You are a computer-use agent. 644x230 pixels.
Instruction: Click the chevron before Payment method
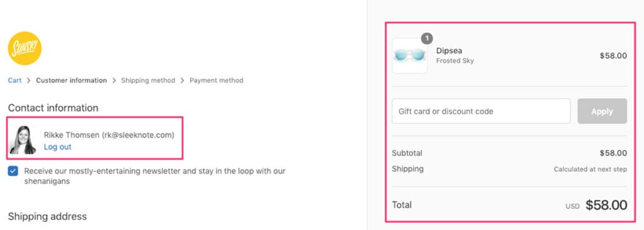pos(182,80)
